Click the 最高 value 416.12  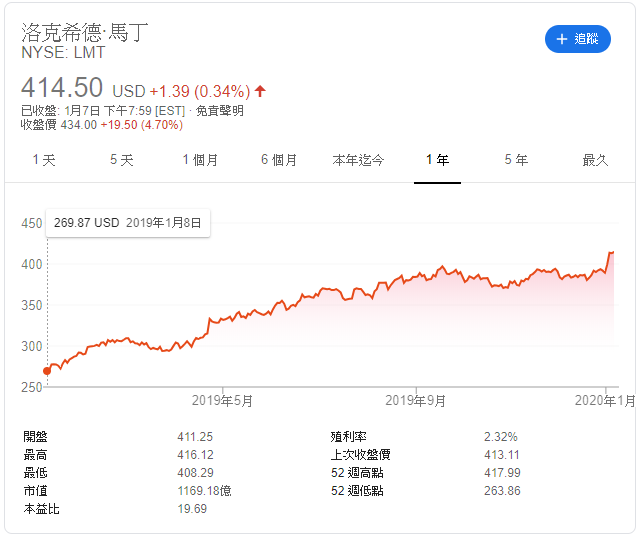(195, 455)
